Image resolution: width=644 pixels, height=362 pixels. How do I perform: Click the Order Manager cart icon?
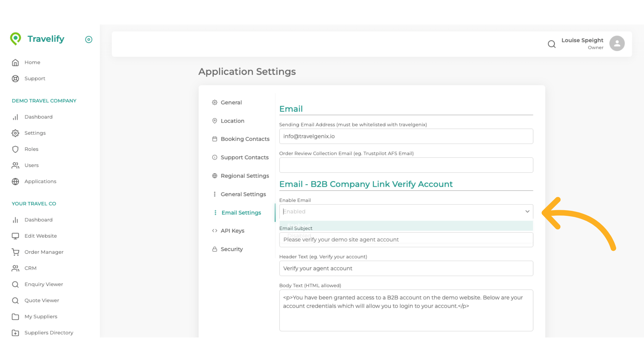(15, 252)
